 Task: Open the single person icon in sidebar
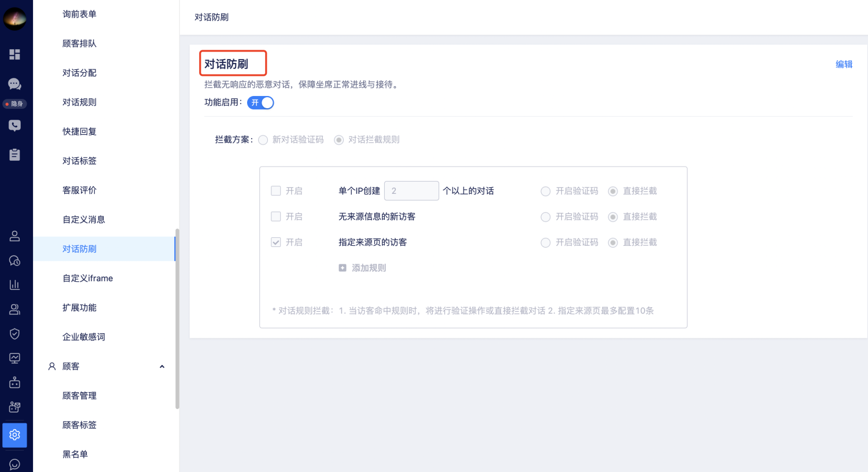click(15, 236)
